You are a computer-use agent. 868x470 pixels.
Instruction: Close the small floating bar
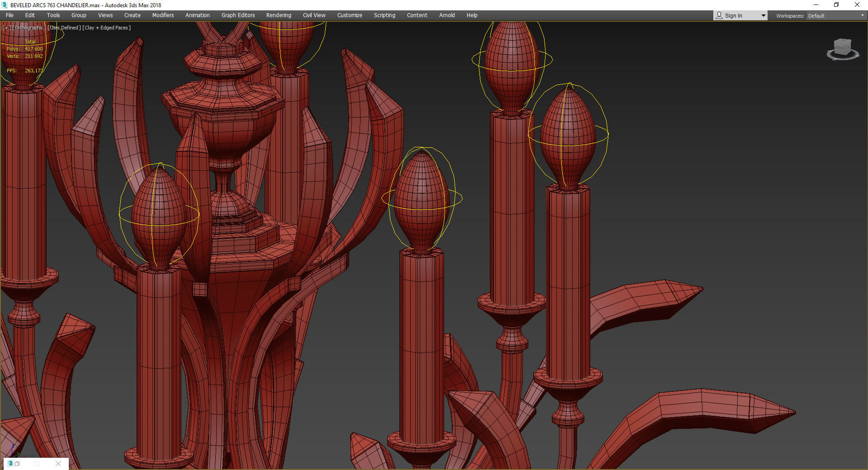(58, 464)
